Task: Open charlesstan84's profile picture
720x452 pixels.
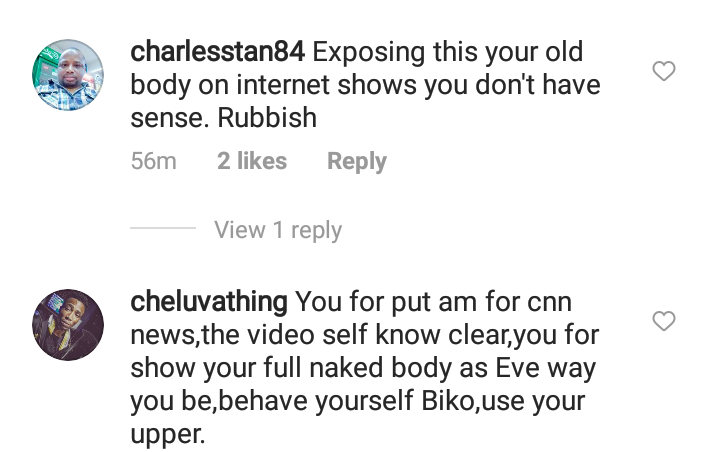Action: [68, 75]
